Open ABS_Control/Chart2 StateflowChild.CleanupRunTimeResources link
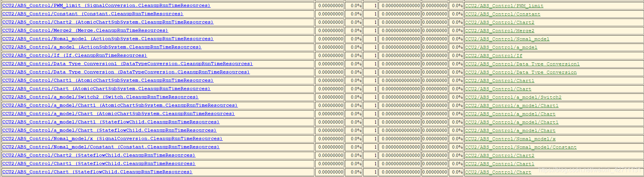 (99, 155)
